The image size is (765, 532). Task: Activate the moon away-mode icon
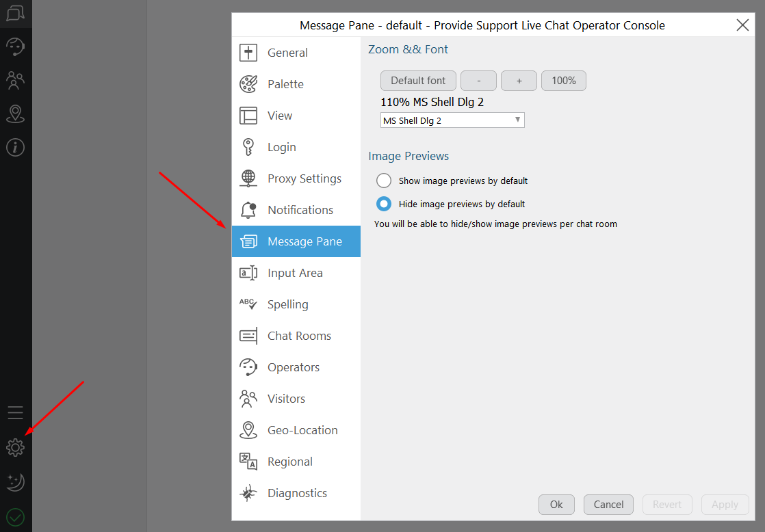click(15, 482)
